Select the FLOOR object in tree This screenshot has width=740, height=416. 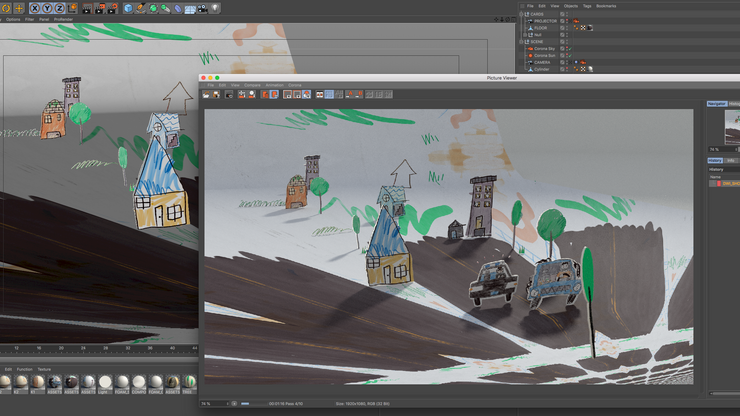tap(541, 28)
